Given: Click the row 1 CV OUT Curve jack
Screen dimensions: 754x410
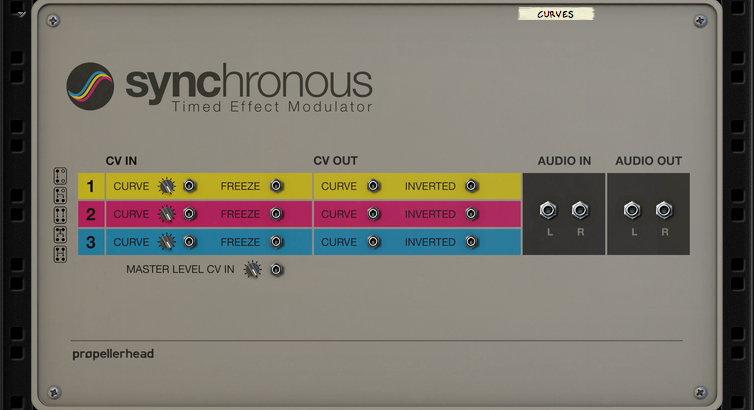Looking at the screenshot, I should (373, 186).
